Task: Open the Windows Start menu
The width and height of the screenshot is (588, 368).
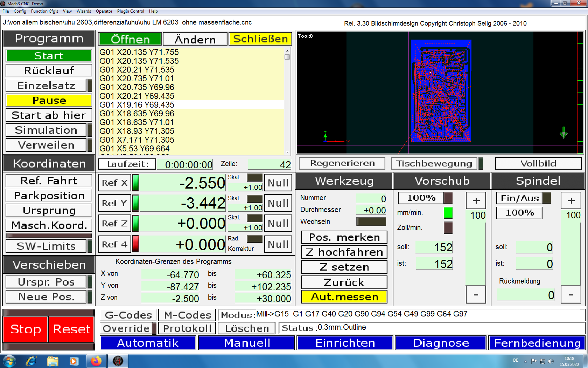Action: (x=9, y=361)
